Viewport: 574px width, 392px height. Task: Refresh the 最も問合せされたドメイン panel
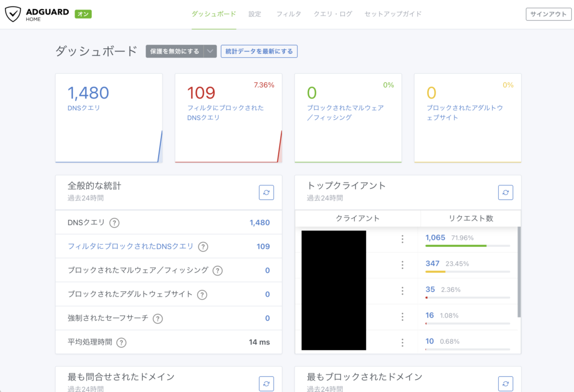click(x=266, y=383)
